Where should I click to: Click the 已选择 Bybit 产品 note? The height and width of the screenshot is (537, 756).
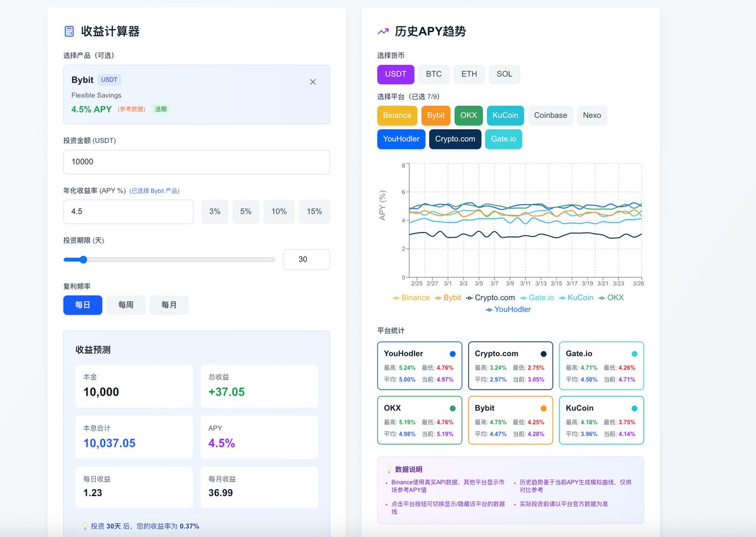[x=154, y=191]
